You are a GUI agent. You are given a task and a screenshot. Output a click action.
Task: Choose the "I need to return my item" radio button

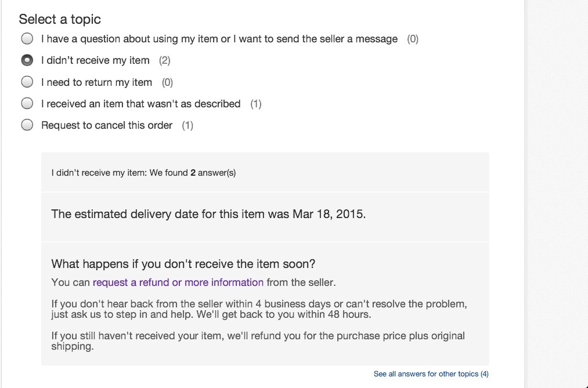point(27,82)
